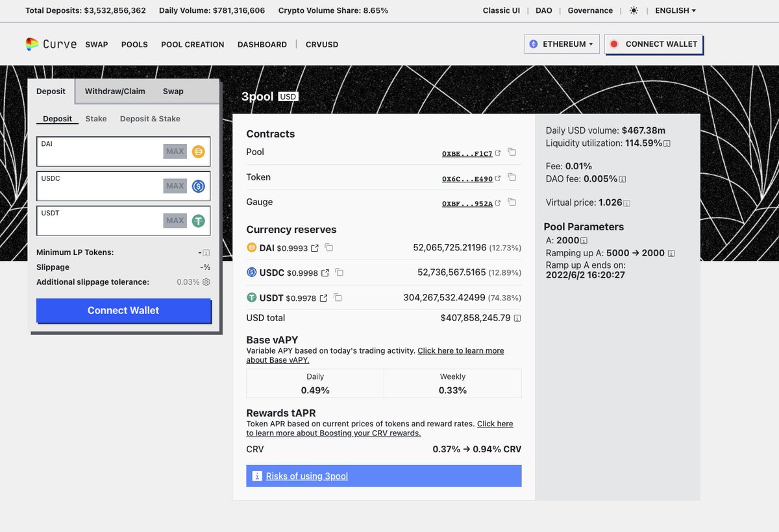Go to the SWAP nav item
Viewport: 779px width, 532px height.
point(97,45)
